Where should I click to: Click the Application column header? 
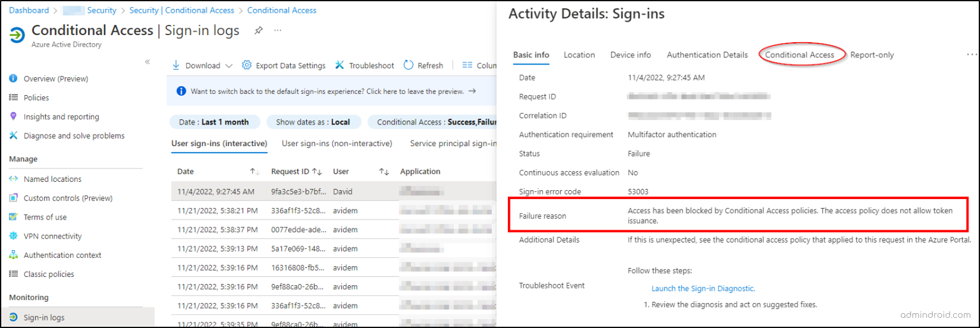(420, 172)
